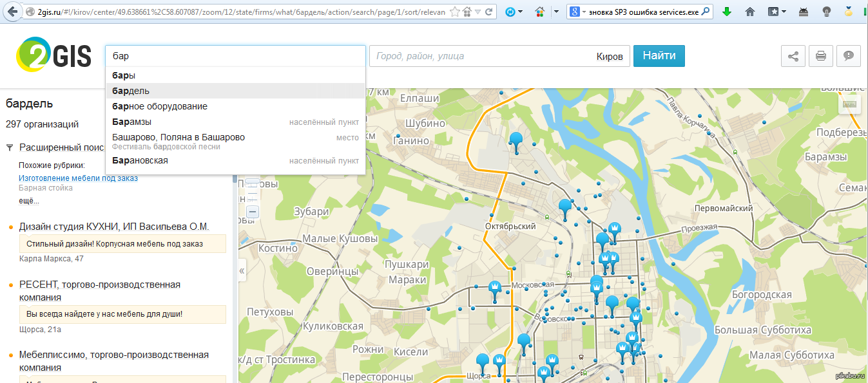868x383 pixels.
Task: Click the map pin near Октябрьский
Action: coord(565,209)
